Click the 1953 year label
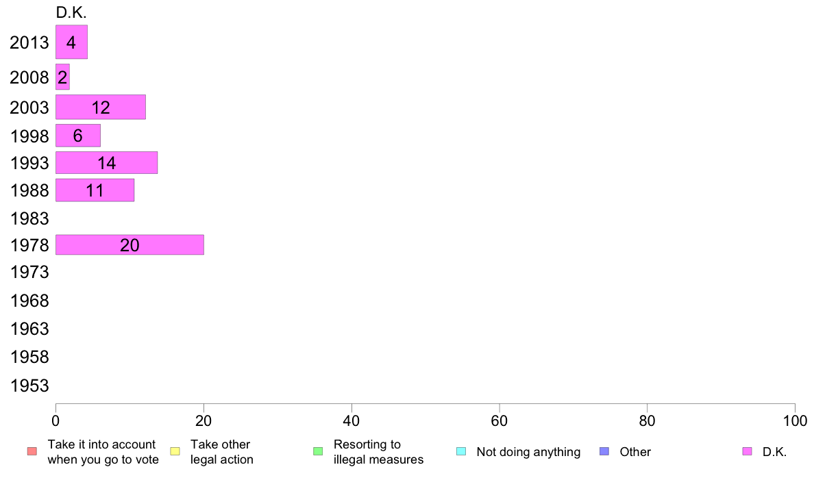This screenshot has width=814, height=504. pyautogui.click(x=29, y=386)
